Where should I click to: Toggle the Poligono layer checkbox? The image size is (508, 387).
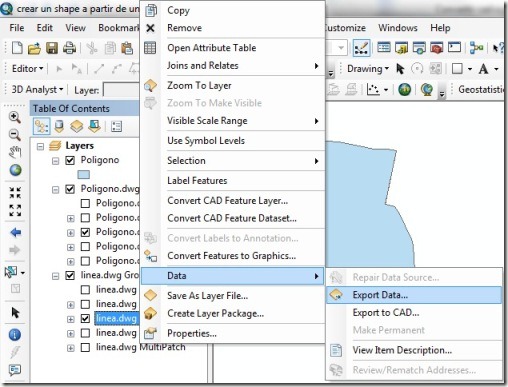point(70,160)
